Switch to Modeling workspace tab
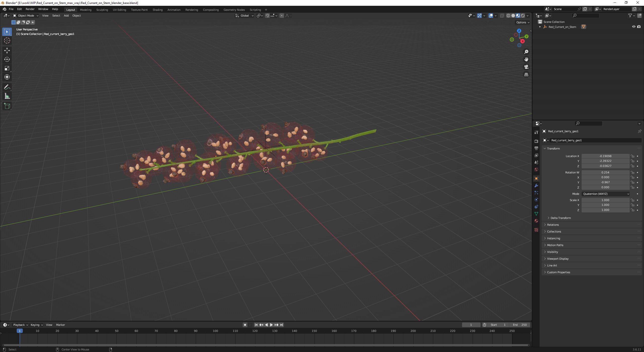This screenshot has width=644, height=352. pos(86,10)
